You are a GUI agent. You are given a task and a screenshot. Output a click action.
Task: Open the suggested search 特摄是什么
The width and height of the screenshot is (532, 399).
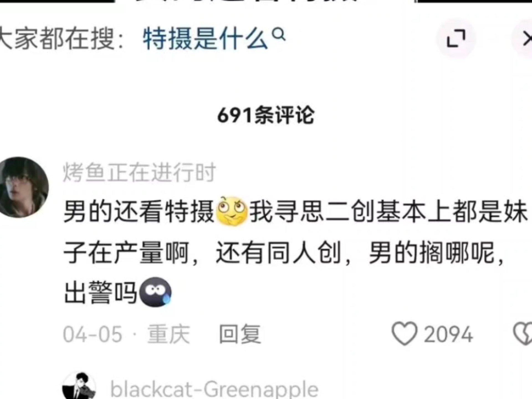205,39
